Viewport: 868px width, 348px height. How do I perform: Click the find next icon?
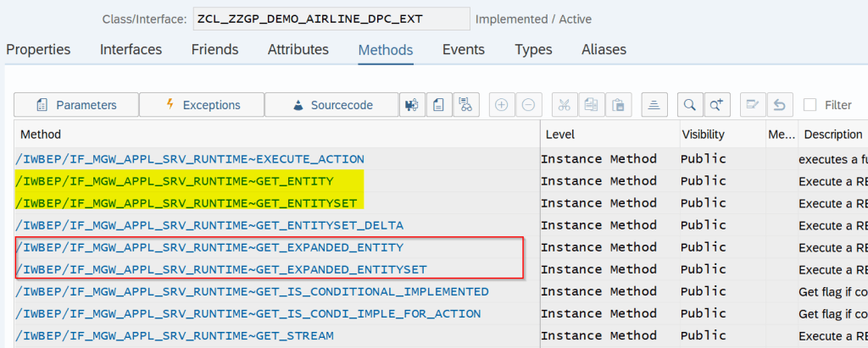[x=717, y=105]
